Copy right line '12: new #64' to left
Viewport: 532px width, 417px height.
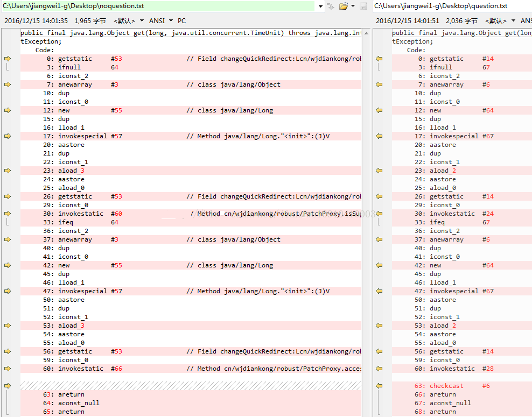point(379,110)
